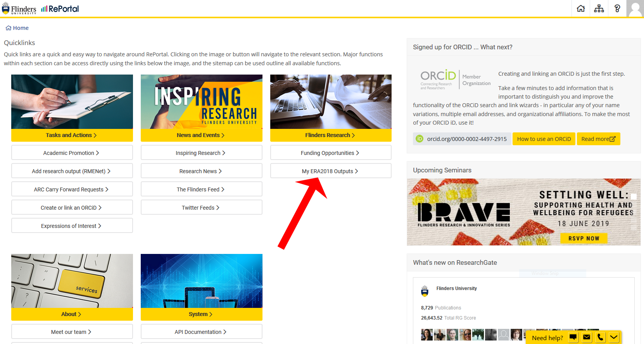Click Meet our team button
Viewport: 644px width, 344px height.
click(72, 332)
